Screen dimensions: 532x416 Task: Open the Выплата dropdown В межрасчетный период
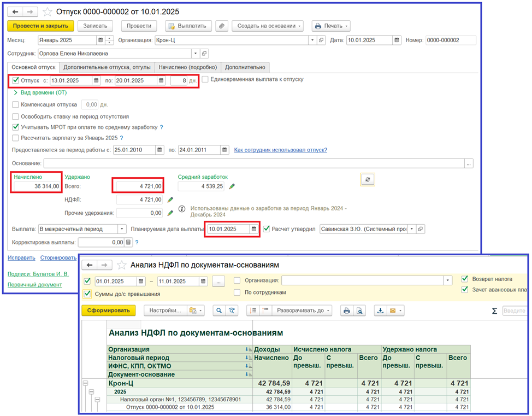(122, 229)
